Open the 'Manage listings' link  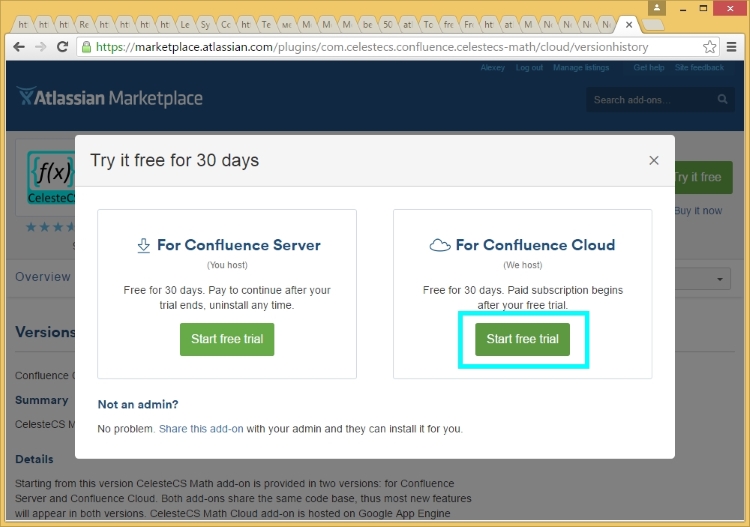click(x=581, y=67)
